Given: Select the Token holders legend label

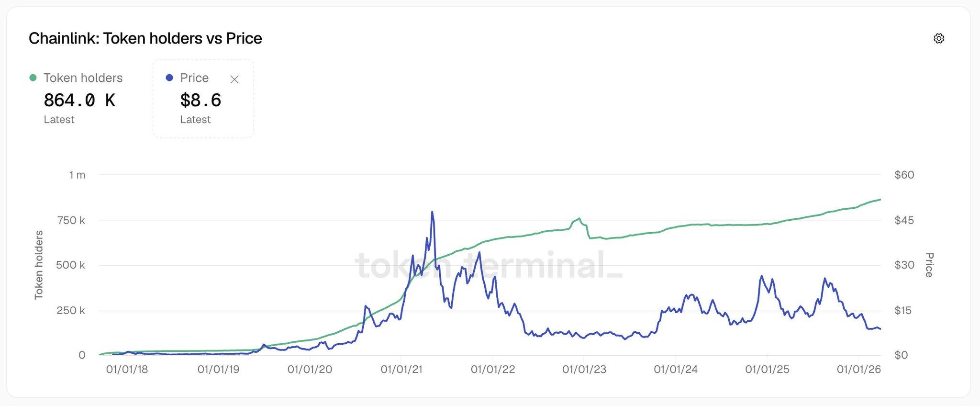Looking at the screenshot, I should click(83, 78).
